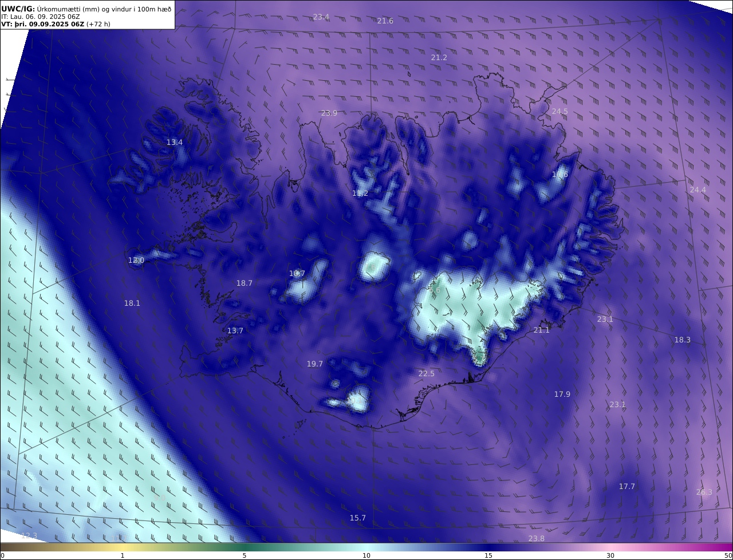Viewport: 733px width, 560px height.
Task: Click the map value 19.7
Action: click(x=315, y=364)
